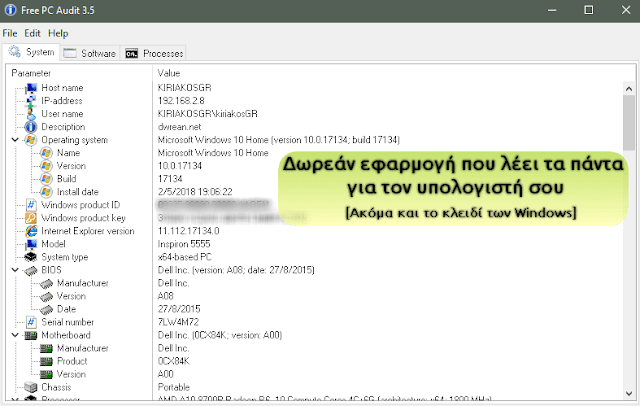Click the Windows icon beside Build
This screenshot has width=640, height=406.
(47, 179)
